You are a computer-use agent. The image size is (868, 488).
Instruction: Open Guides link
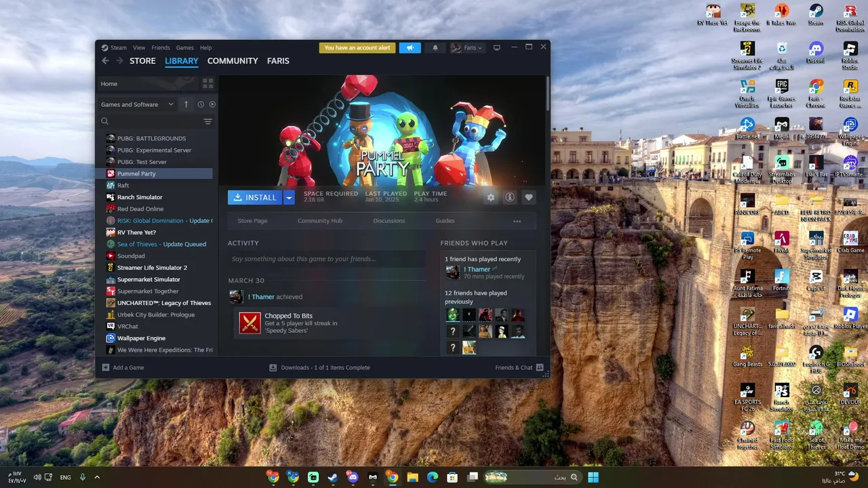[x=445, y=221]
